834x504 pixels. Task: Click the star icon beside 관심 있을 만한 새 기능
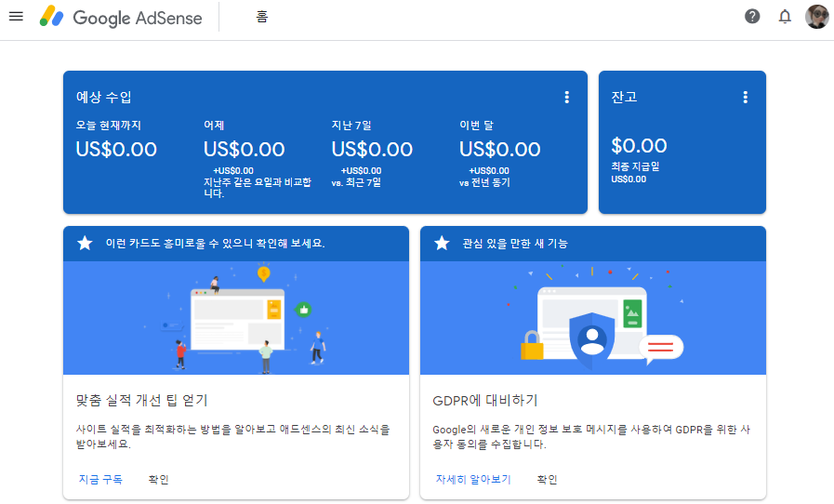442,244
